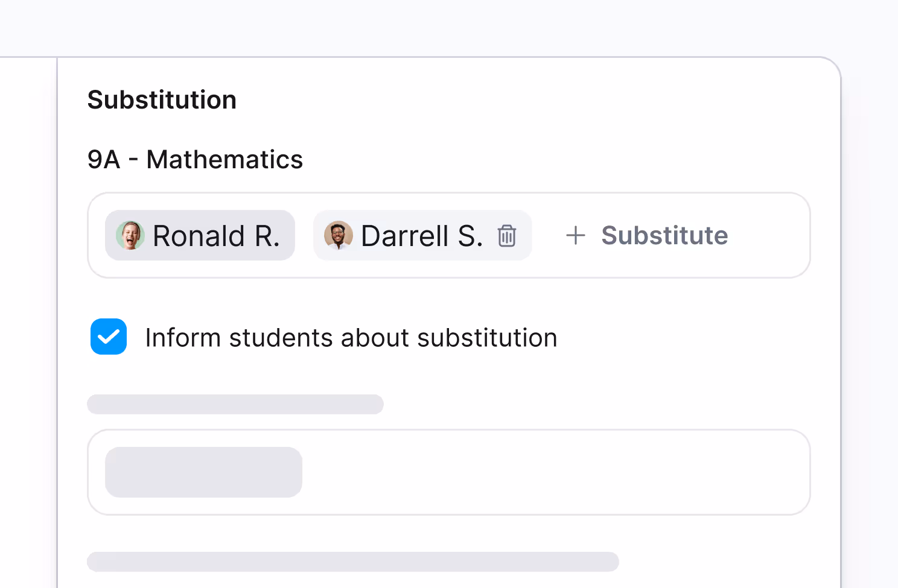Click empty space right of the Substitute button
The width and height of the screenshot is (898, 588).
point(769,235)
